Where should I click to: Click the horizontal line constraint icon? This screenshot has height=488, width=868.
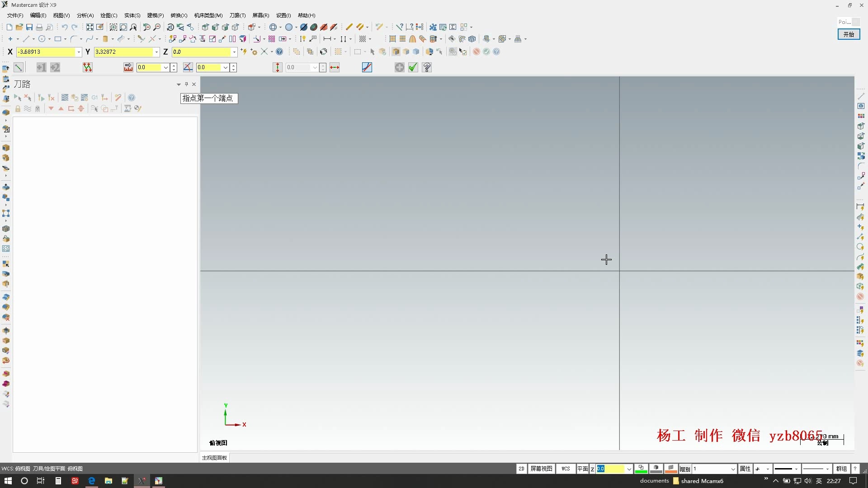tap(335, 67)
